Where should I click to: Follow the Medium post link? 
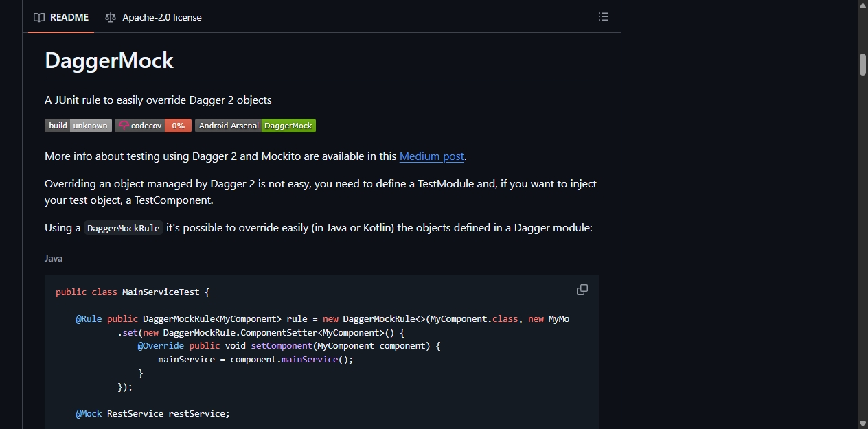pos(432,156)
